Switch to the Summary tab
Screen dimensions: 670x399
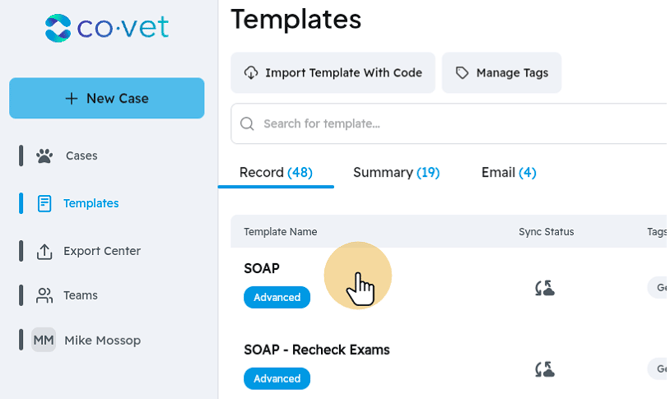pyautogui.click(x=396, y=173)
